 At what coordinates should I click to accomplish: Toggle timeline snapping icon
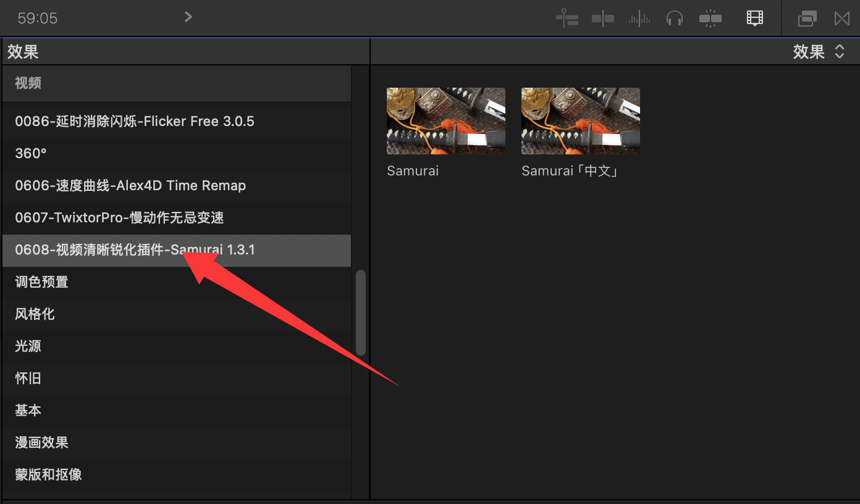[x=710, y=19]
